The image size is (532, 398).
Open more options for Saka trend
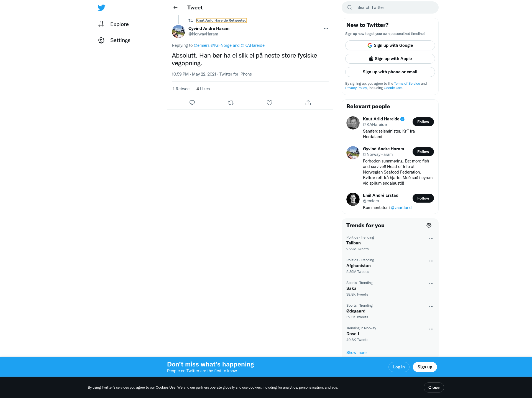[x=431, y=284]
